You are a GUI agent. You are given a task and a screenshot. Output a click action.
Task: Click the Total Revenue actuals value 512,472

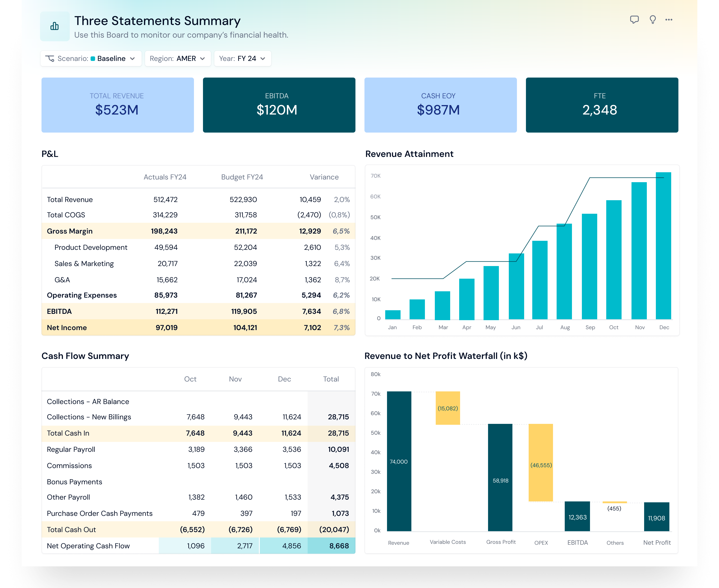click(165, 200)
